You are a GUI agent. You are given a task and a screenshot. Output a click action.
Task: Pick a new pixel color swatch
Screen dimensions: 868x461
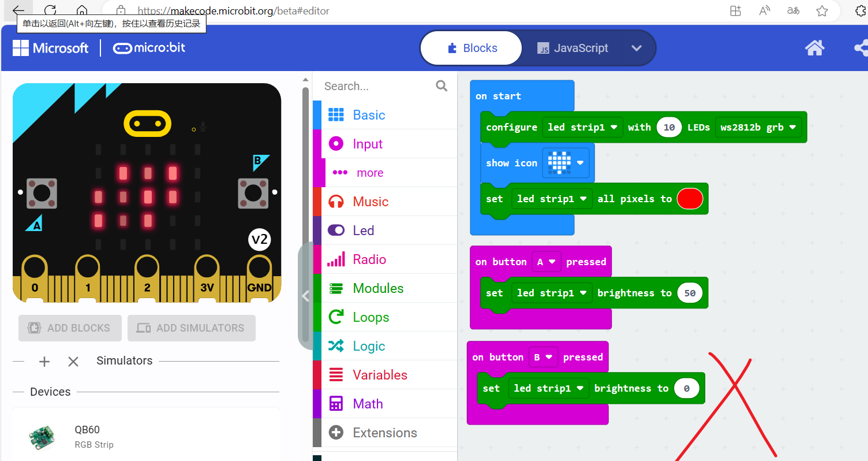690,198
